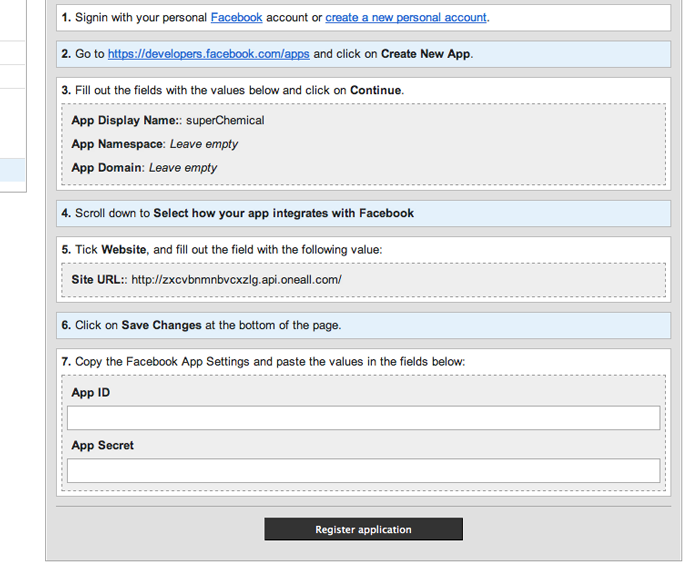
Task: Click into the App Secret input field
Action: point(363,471)
